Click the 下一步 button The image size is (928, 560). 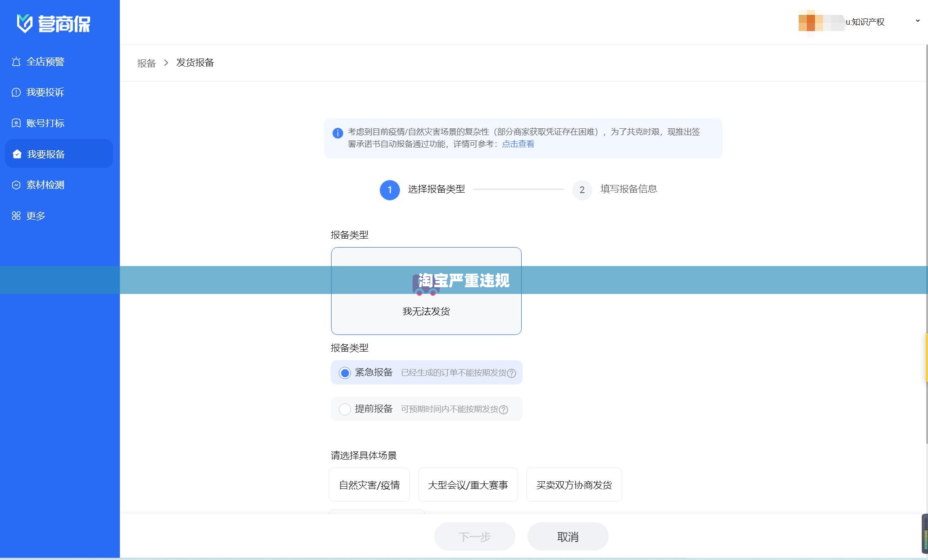tap(474, 537)
